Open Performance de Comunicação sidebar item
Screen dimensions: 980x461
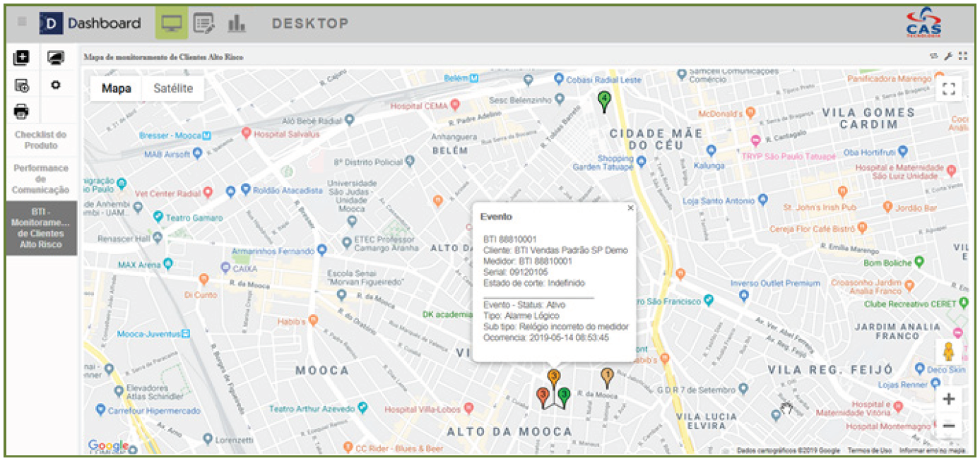[41, 179]
